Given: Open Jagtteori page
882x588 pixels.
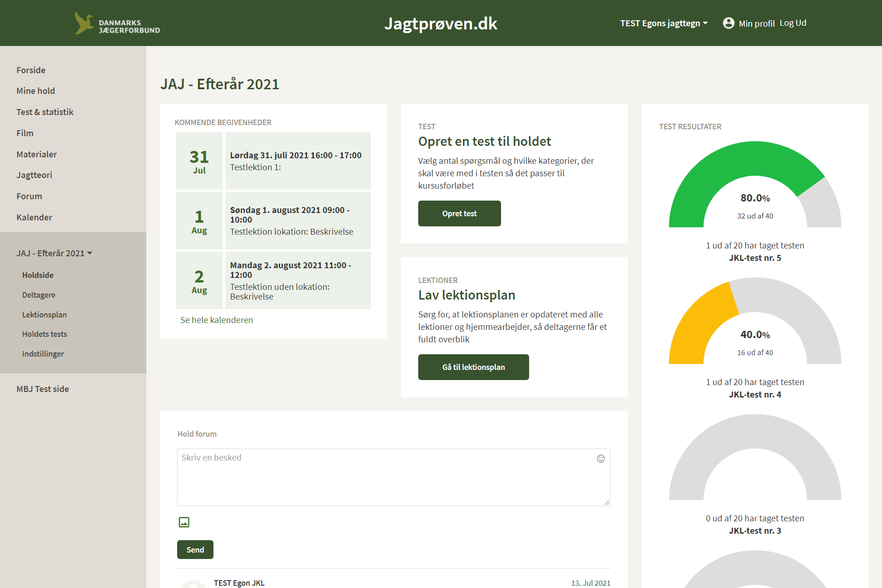Looking at the screenshot, I should 34,175.
